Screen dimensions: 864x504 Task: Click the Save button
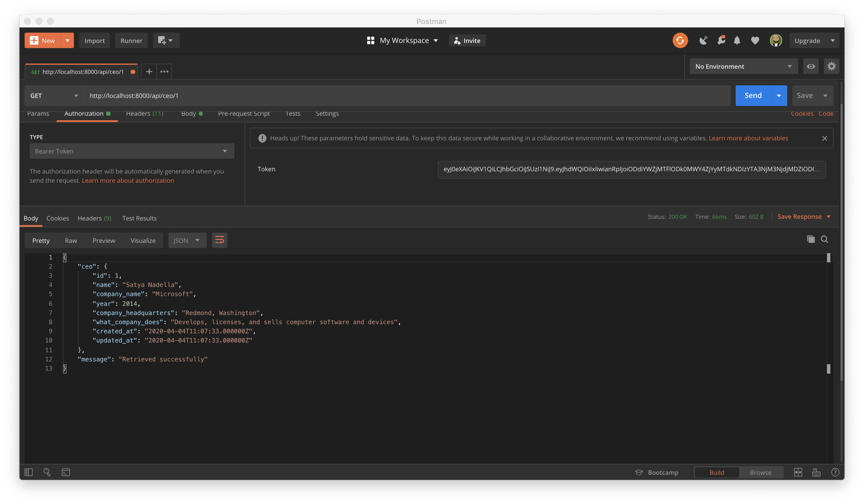click(x=805, y=96)
